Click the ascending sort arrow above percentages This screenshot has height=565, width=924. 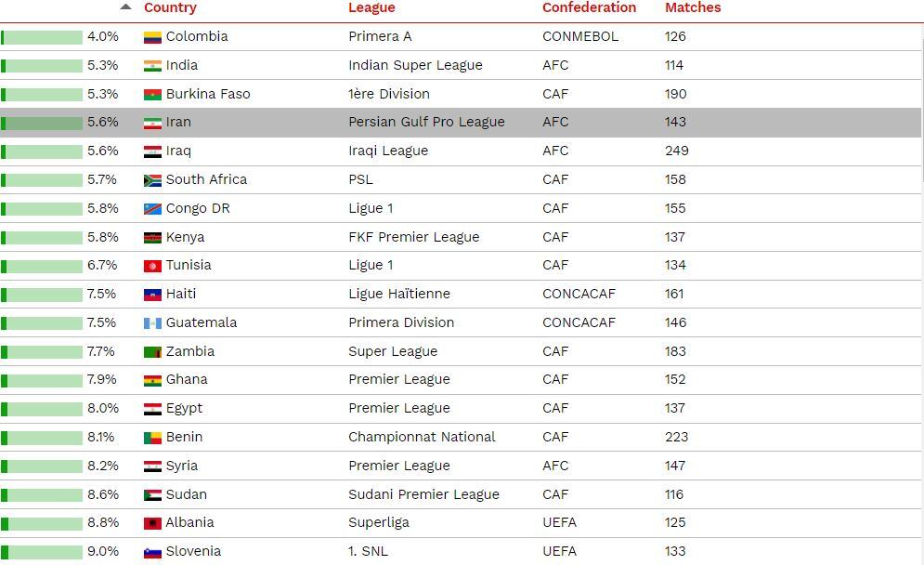click(x=124, y=6)
